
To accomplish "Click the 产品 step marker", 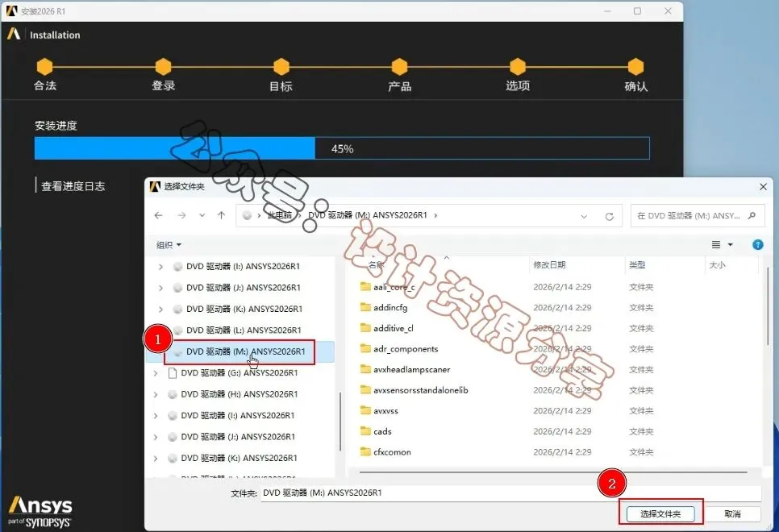I will (x=399, y=67).
